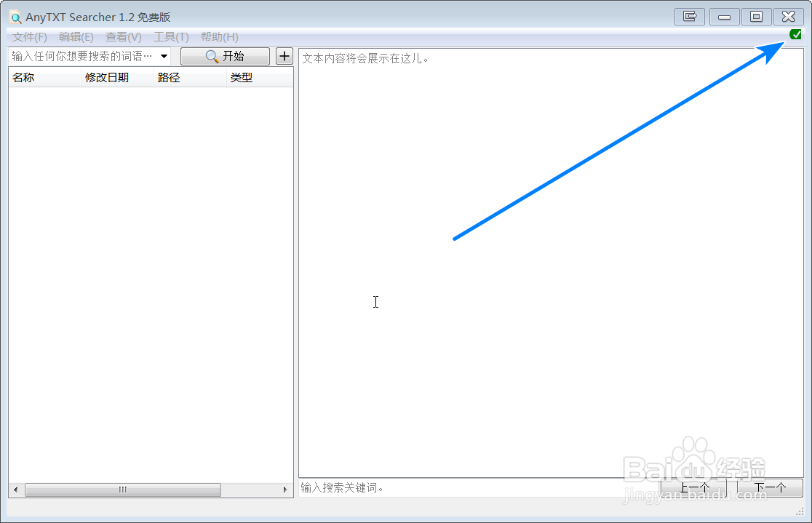Sort results by 类型 column header

point(260,78)
